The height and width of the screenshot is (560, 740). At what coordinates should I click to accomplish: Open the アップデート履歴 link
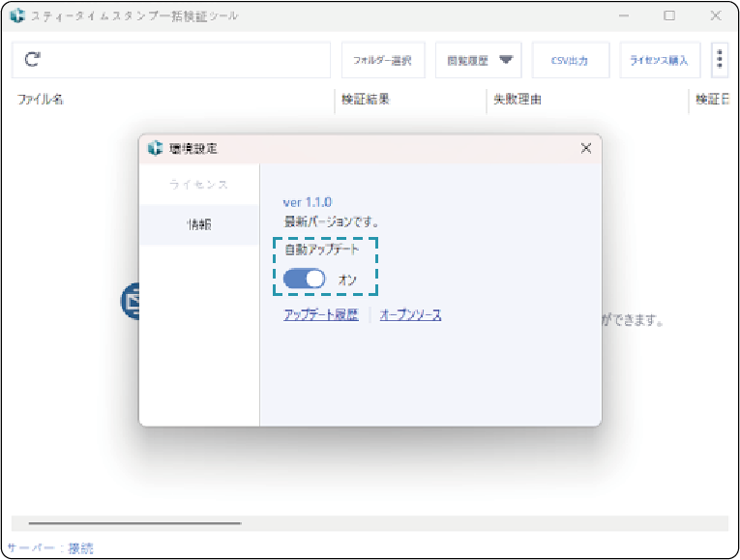pos(321,314)
